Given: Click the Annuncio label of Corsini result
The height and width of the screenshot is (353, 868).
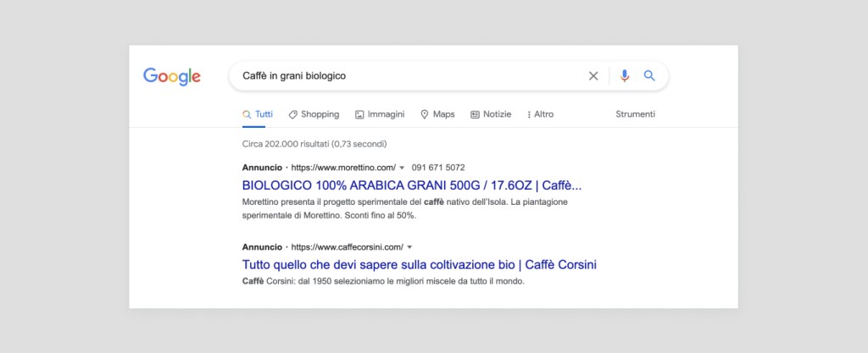Looking at the screenshot, I should (262, 247).
